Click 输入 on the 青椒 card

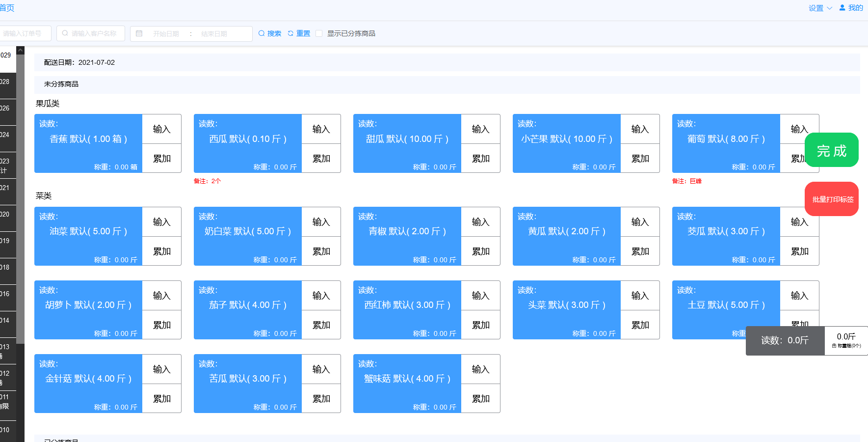coord(480,221)
